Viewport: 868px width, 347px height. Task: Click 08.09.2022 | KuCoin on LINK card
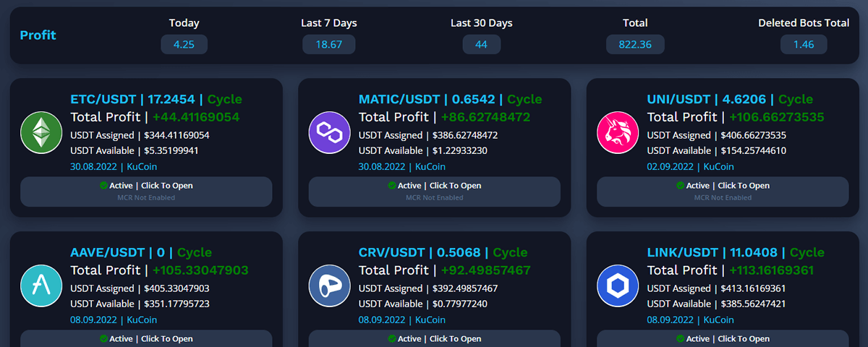(691, 320)
